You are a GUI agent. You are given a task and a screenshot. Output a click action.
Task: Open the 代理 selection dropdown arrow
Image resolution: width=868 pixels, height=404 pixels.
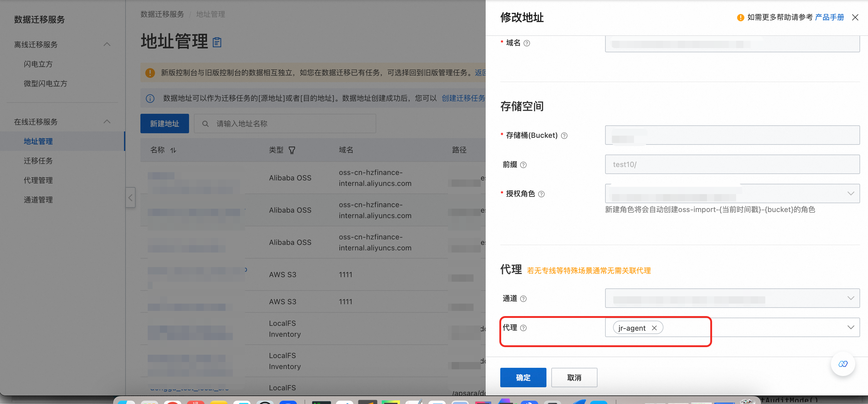[x=850, y=327]
